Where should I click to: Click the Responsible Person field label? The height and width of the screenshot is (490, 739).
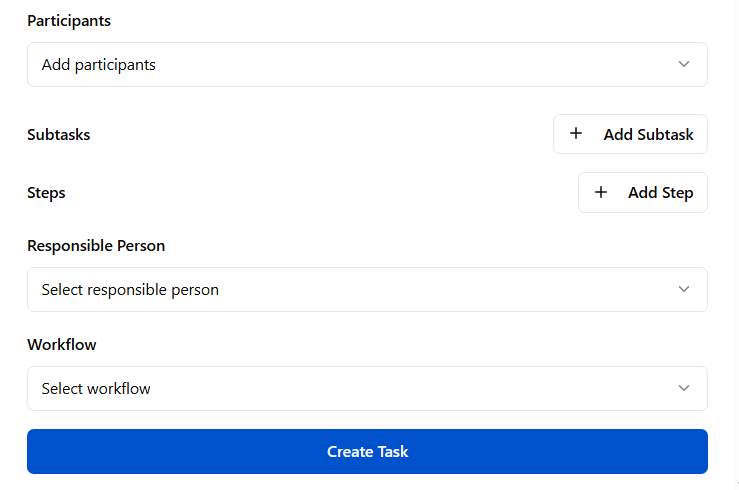tap(96, 245)
